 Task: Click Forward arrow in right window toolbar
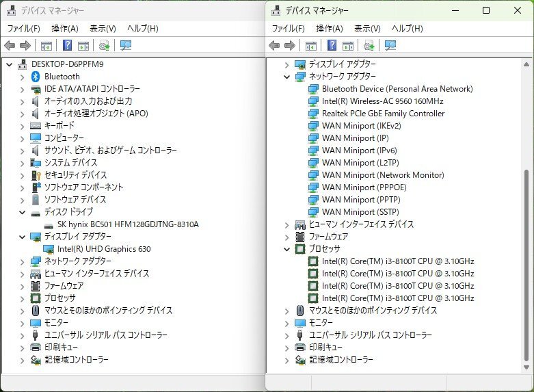pos(290,45)
